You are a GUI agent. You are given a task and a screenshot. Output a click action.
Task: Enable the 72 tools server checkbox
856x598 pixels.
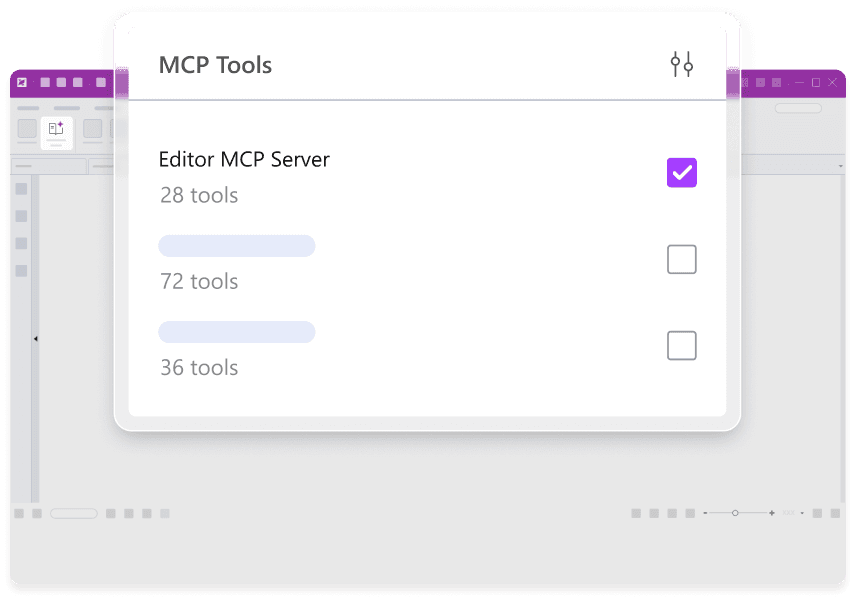coord(681,260)
